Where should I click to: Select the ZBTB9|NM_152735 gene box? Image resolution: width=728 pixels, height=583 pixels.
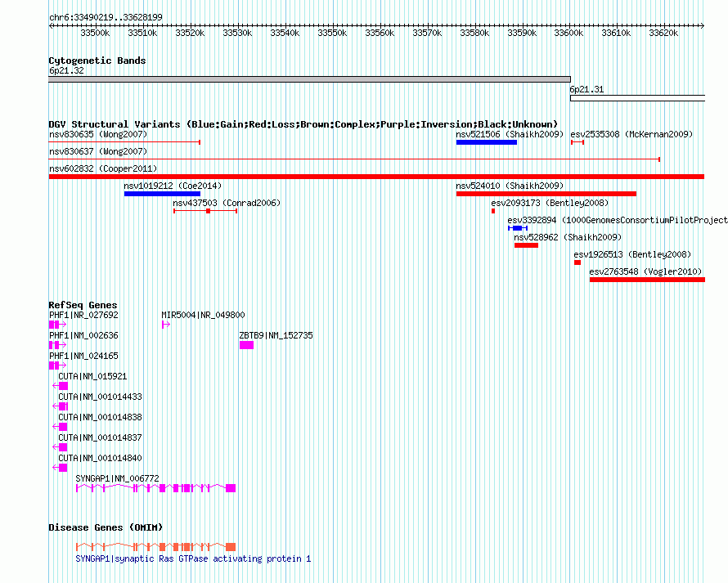246,345
